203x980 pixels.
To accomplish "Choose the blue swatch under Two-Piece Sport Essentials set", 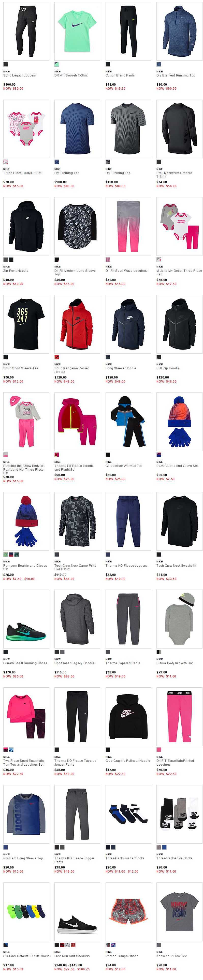I will (11, 750).
